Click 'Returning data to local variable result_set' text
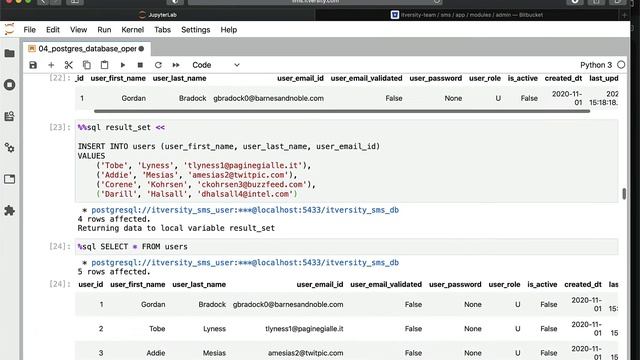Viewport: 640px width, 360px height. (176, 228)
